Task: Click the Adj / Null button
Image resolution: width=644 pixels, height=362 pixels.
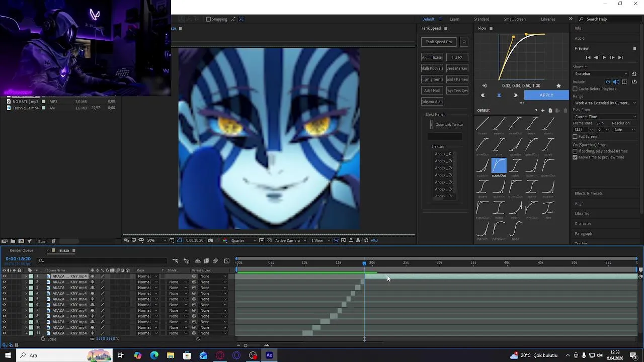Action: (x=432, y=90)
